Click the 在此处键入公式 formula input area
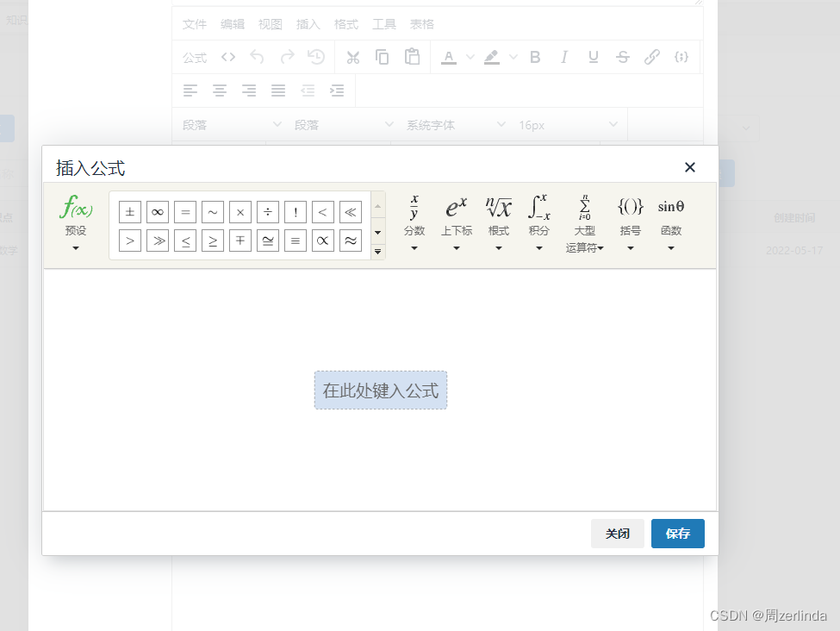The image size is (840, 631). (x=380, y=390)
